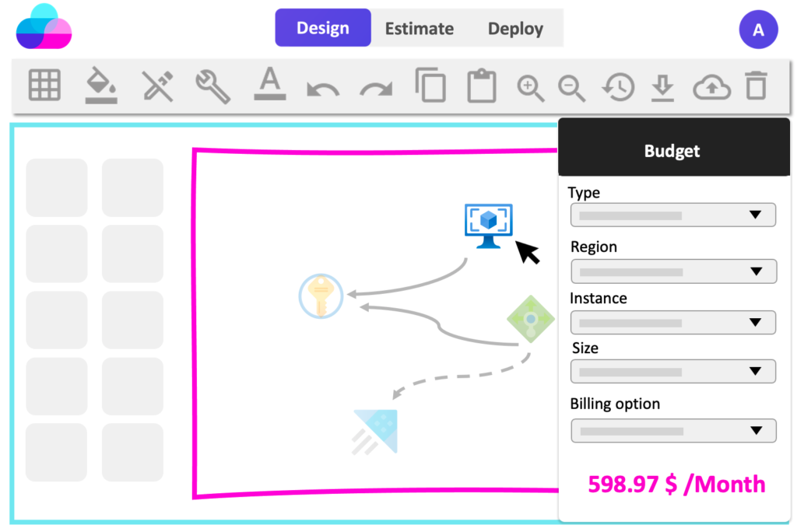The height and width of the screenshot is (532, 797).
Task: Open the Region dropdown
Action: [673, 271]
